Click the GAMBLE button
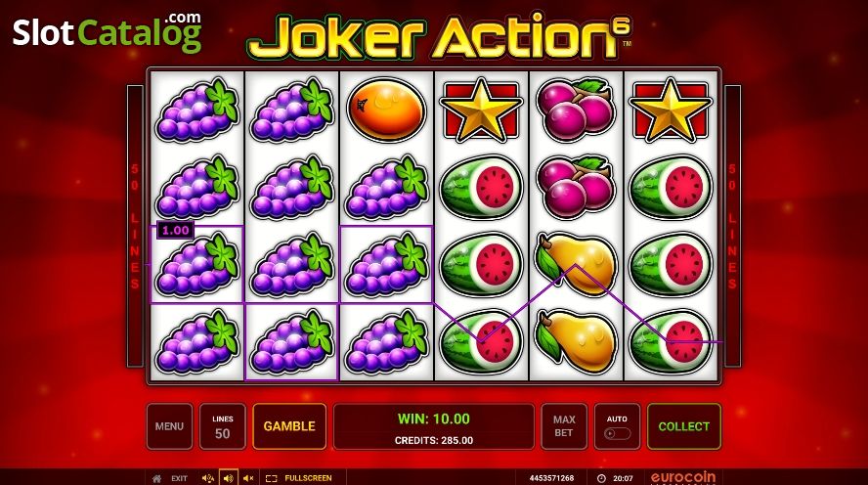This screenshot has width=868, height=485. pos(289,426)
